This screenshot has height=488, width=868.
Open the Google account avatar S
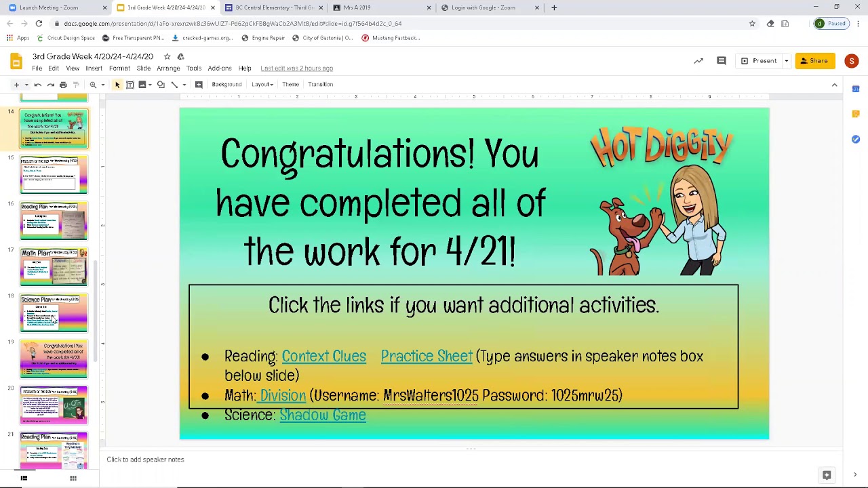tap(851, 61)
